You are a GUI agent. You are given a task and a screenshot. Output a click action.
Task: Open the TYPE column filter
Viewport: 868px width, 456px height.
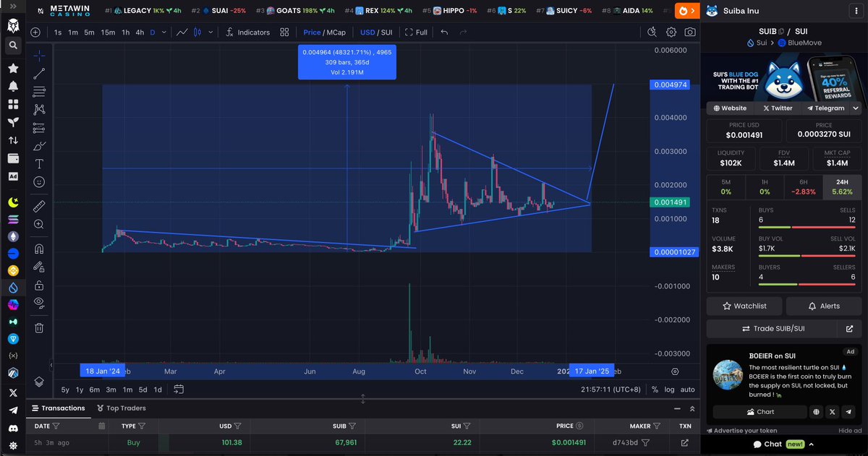[x=142, y=426]
